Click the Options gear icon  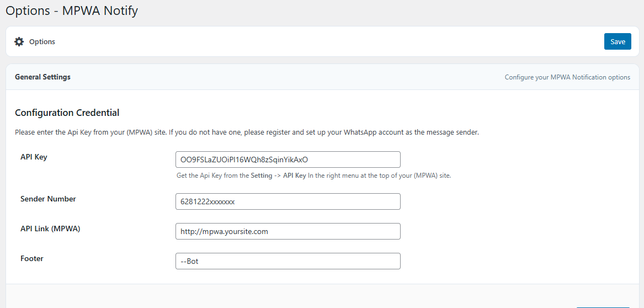click(x=19, y=41)
